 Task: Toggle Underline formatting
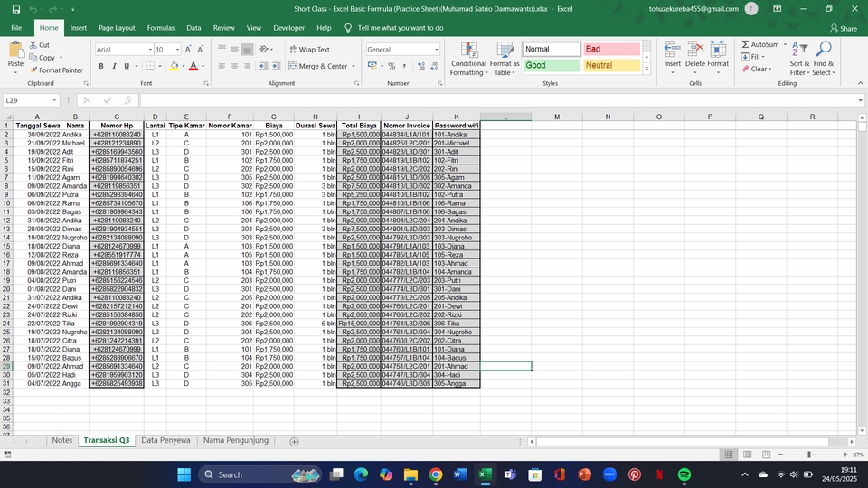[x=127, y=66]
